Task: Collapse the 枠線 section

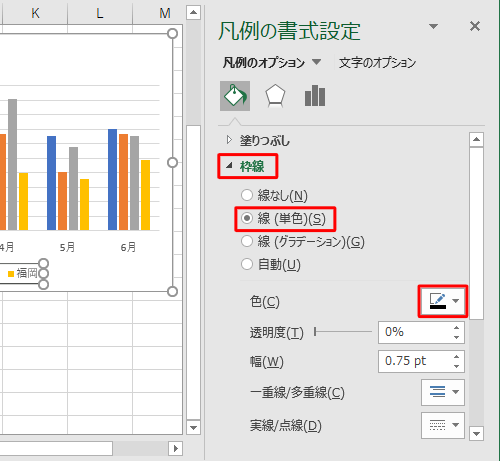Action: click(x=247, y=166)
